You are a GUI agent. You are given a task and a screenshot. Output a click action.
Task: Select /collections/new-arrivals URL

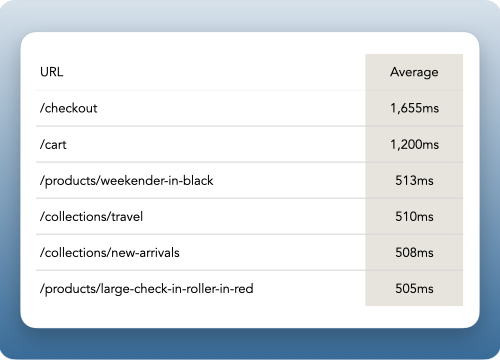pos(109,252)
